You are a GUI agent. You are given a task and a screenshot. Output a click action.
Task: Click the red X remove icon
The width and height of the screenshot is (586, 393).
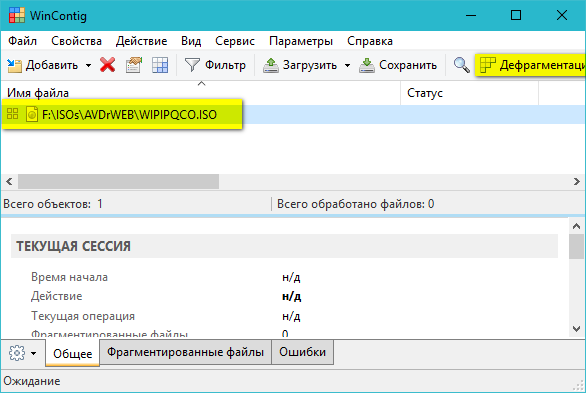[107, 65]
